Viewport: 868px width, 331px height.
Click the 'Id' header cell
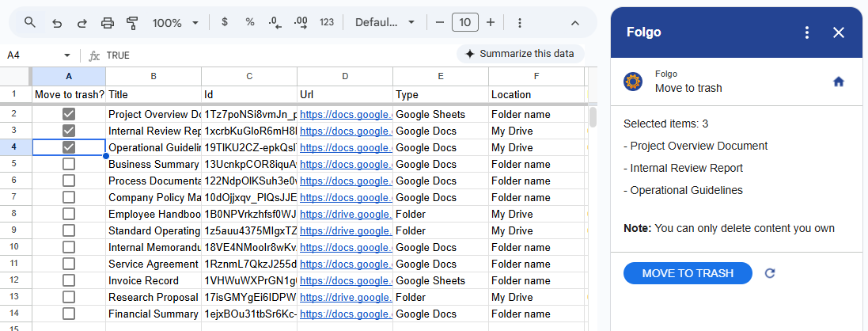click(249, 94)
